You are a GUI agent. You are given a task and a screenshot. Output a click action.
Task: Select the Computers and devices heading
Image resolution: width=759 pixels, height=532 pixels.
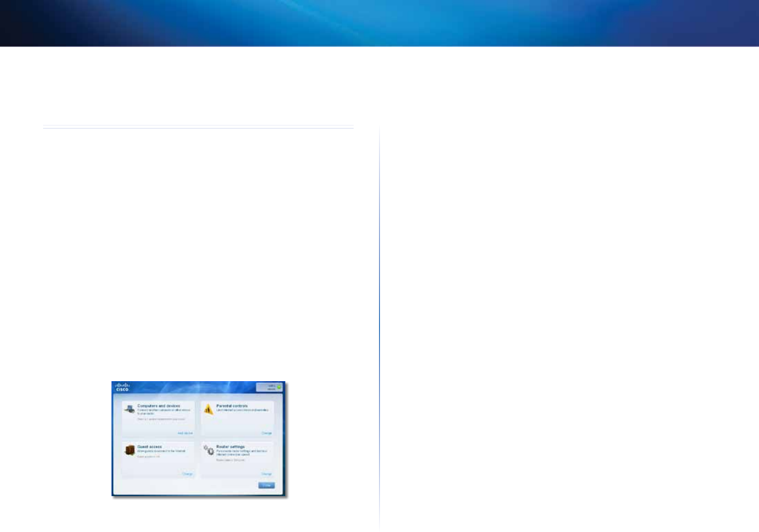tap(159, 406)
